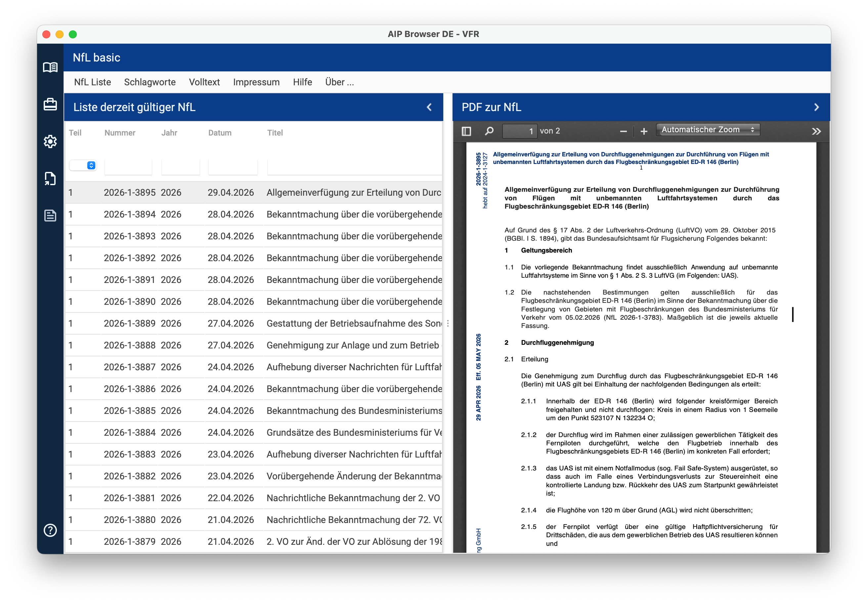Screen dimensions: 868x603
Task: Select row 2026-1-3893
Action: click(x=254, y=236)
